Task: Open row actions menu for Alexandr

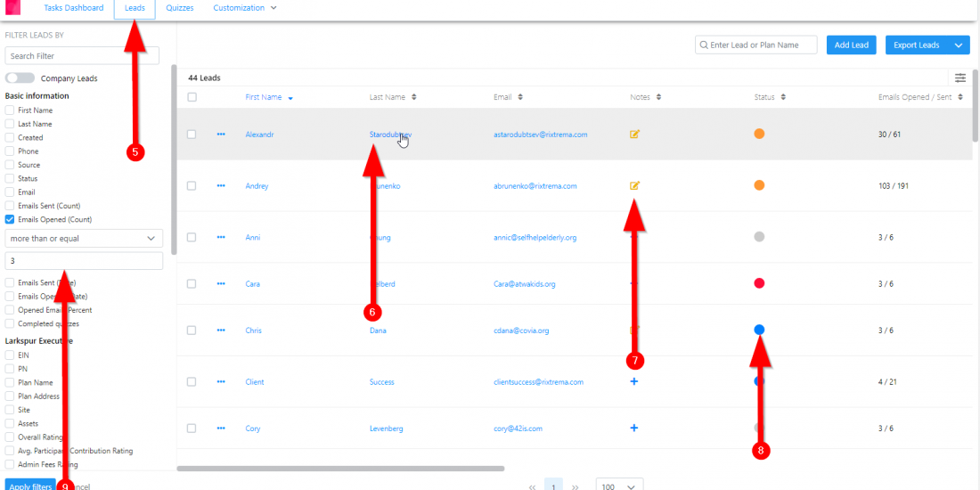Action: tap(221, 135)
